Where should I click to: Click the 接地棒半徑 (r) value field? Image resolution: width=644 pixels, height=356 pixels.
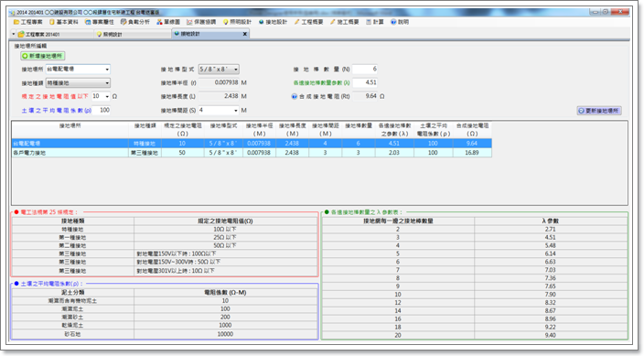(x=219, y=82)
